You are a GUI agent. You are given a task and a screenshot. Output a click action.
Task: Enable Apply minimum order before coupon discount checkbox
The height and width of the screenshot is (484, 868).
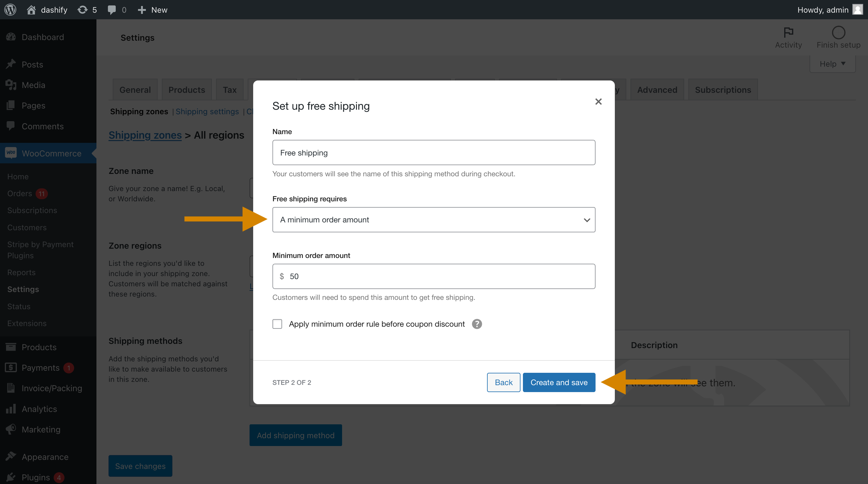tap(277, 324)
